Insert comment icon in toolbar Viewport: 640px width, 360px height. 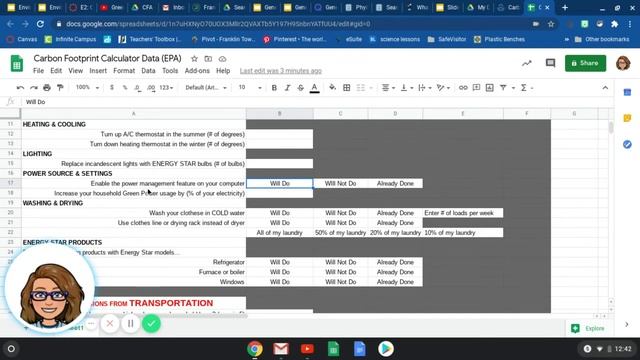click(x=476, y=88)
